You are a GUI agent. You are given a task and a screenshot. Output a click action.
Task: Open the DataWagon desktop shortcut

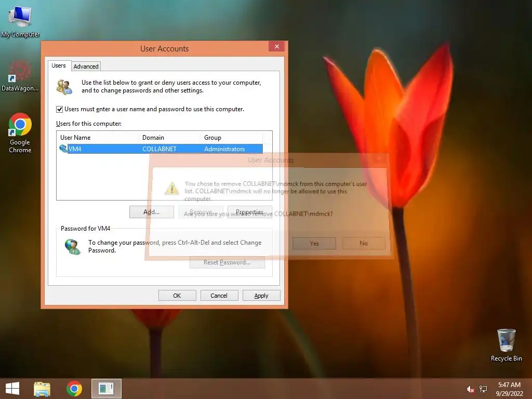point(20,75)
